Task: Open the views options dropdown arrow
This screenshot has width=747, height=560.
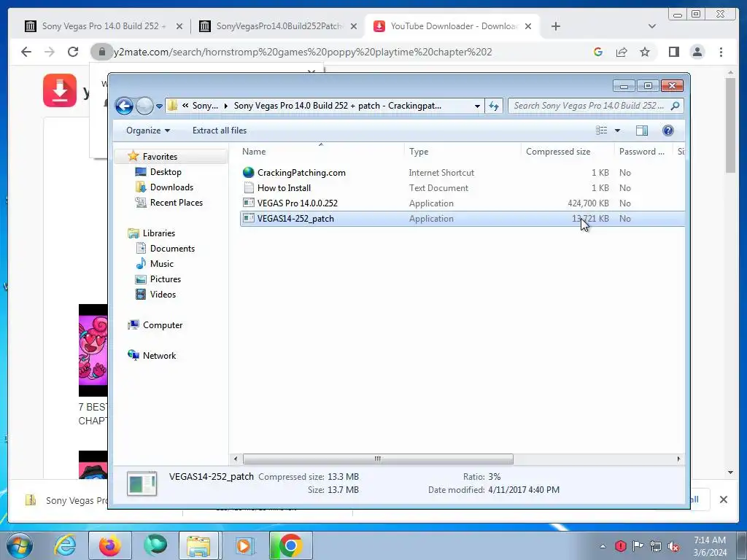Action: [x=617, y=131]
